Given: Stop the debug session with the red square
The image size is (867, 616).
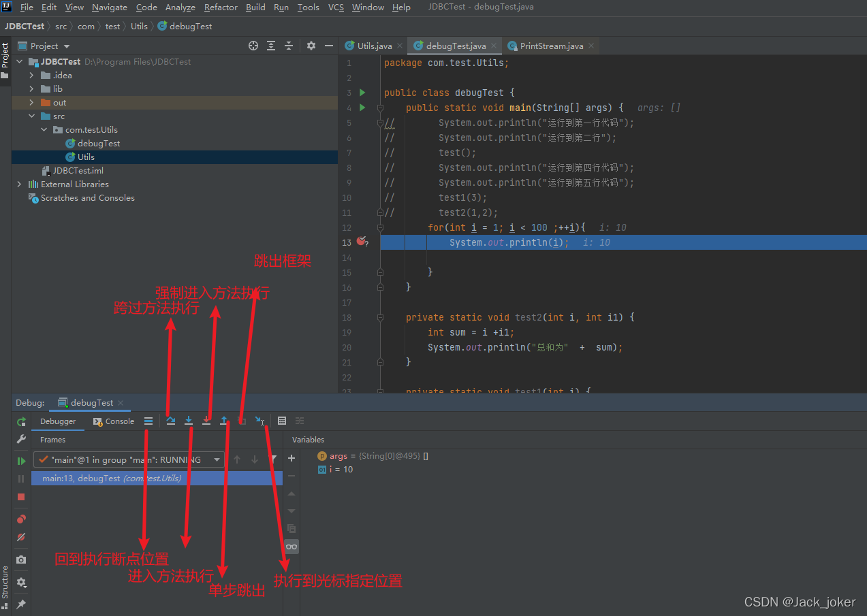Looking at the screenshot, I should coord(21,497).
